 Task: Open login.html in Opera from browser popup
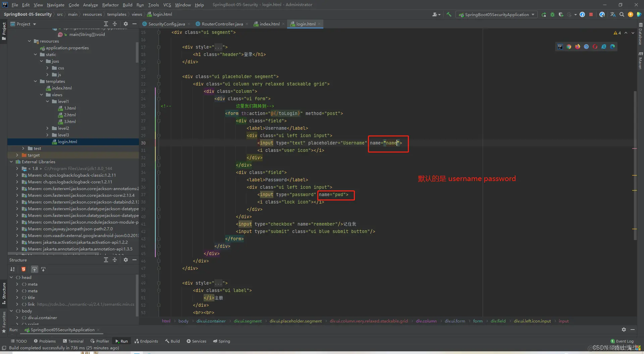coord(595,47)
